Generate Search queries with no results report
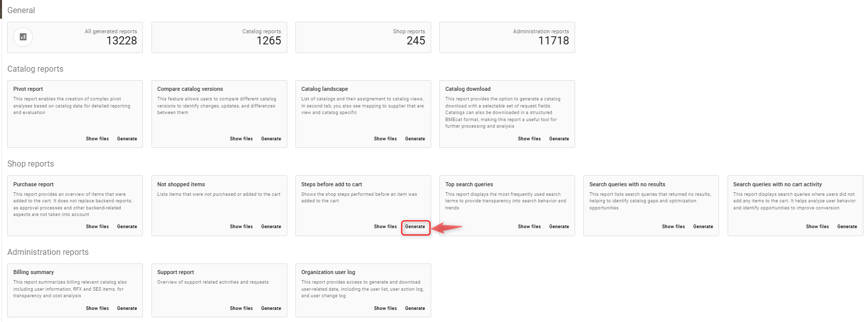The height and width of the screenshot is (322, 868). click(703, 227)
